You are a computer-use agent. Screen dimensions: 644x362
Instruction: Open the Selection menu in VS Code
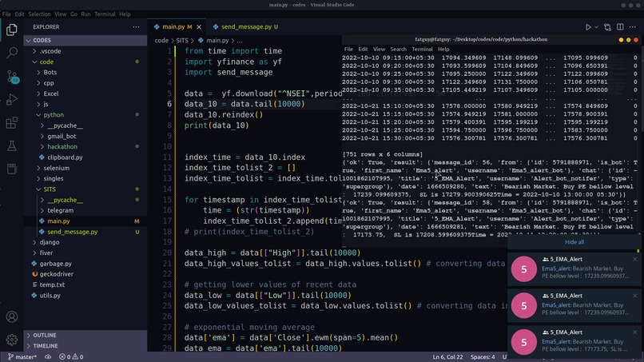click(x=39, y=14)
